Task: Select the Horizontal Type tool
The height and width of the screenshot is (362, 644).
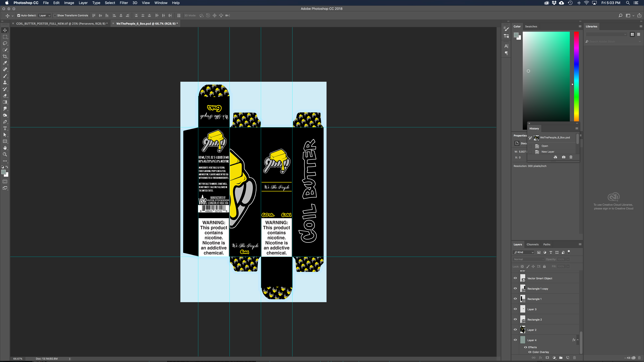Action: coord(5,128)
